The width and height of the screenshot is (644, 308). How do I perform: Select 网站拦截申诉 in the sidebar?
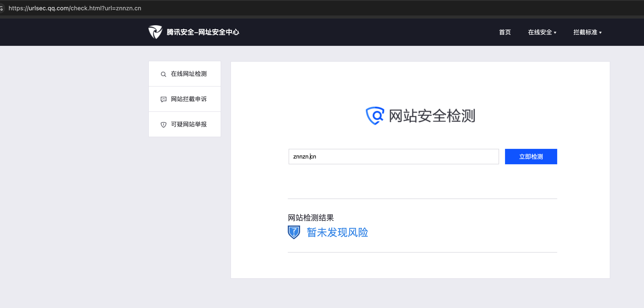click(189, 99)
